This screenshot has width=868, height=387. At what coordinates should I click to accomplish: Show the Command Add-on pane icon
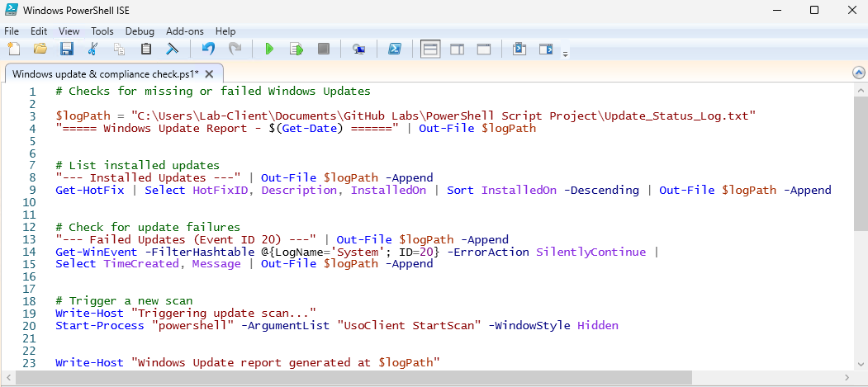547,49
